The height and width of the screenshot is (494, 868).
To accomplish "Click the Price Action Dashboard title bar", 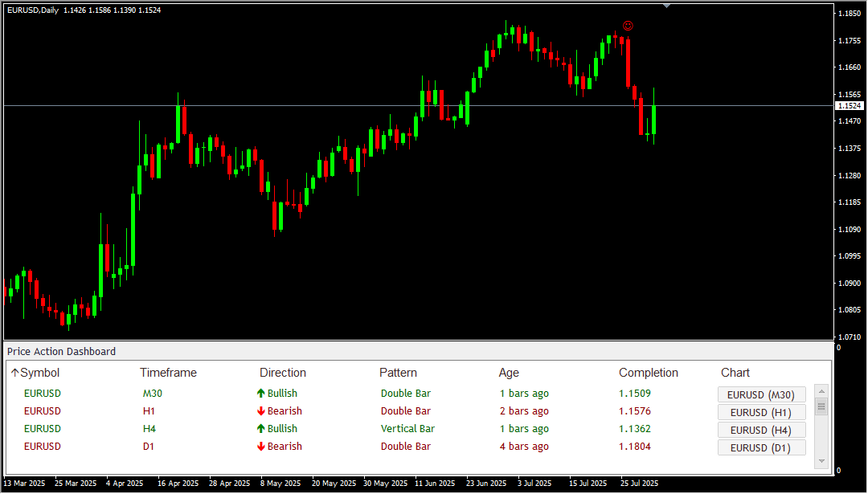I will coord(61,351).
